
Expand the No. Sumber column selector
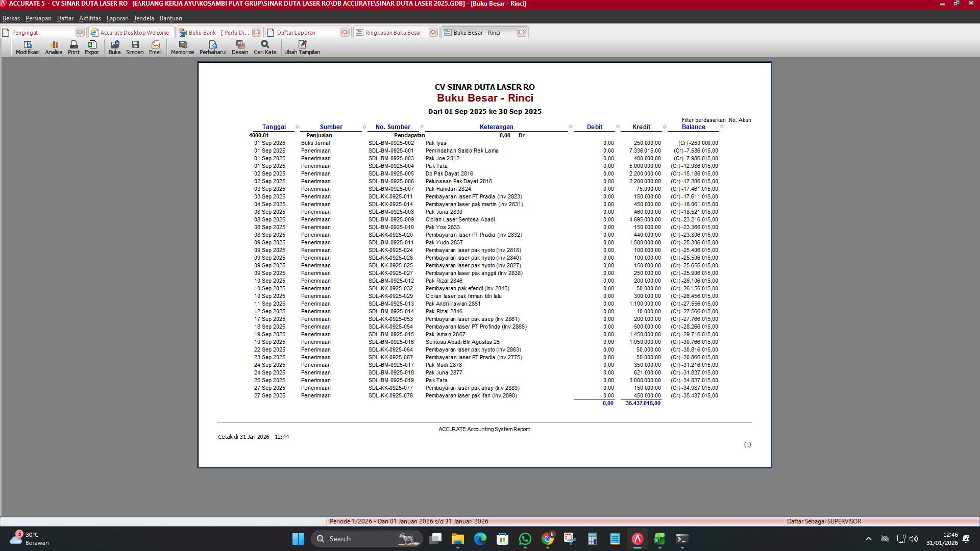tap(421, 127)
